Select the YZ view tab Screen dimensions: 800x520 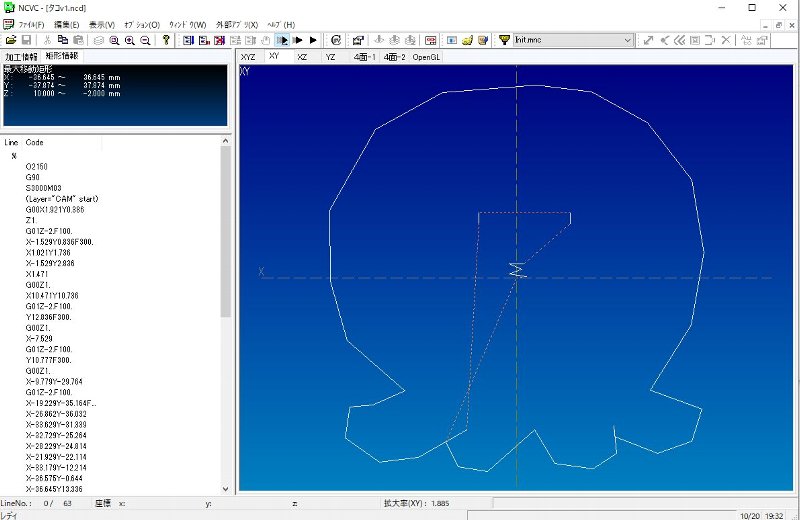click(330, 57)
